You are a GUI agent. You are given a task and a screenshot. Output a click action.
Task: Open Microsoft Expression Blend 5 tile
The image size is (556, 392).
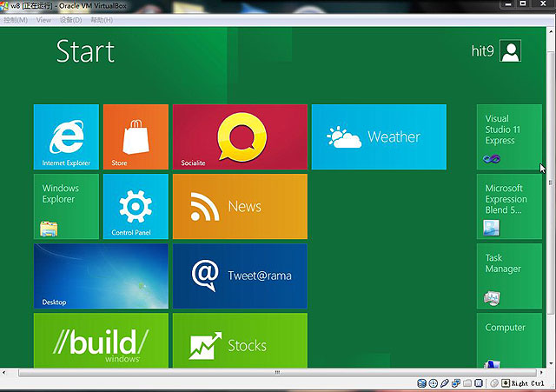coord(509,206)
